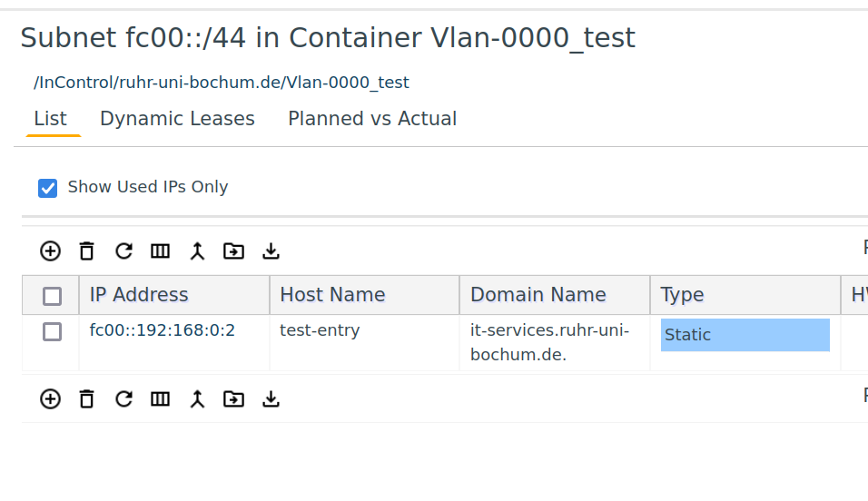Select the row checkbox for fc00::192:168:0:2
The image size is (868, 501).
click(52, 331)
